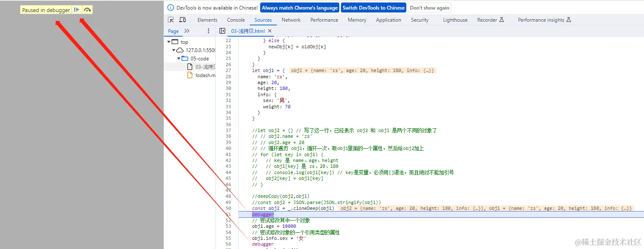Open the Lighthouse tab
The width and height of the screenshot is (644, 249).
pos(455,20)
